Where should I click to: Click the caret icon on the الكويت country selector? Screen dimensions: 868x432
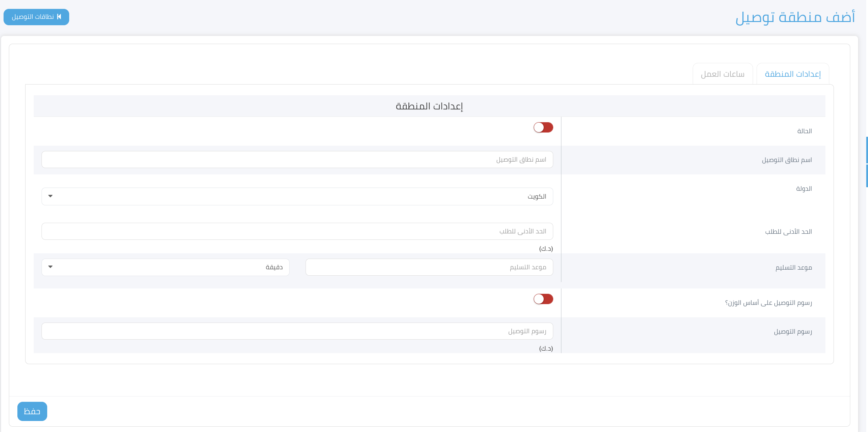50,196
